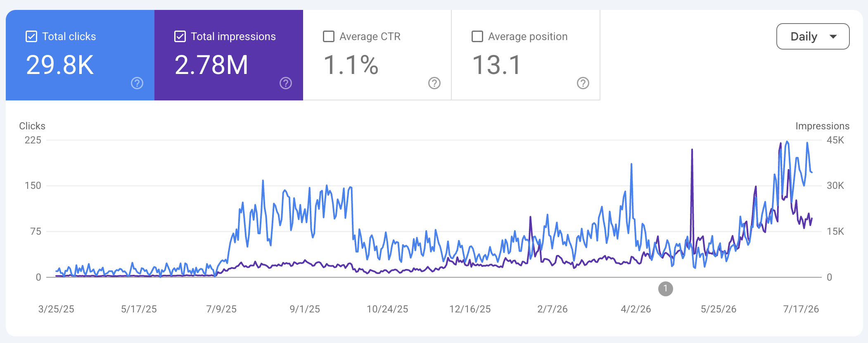Click the 15K impressions axis tick
This screenshot has height=343, width=868.
[835, 231]
